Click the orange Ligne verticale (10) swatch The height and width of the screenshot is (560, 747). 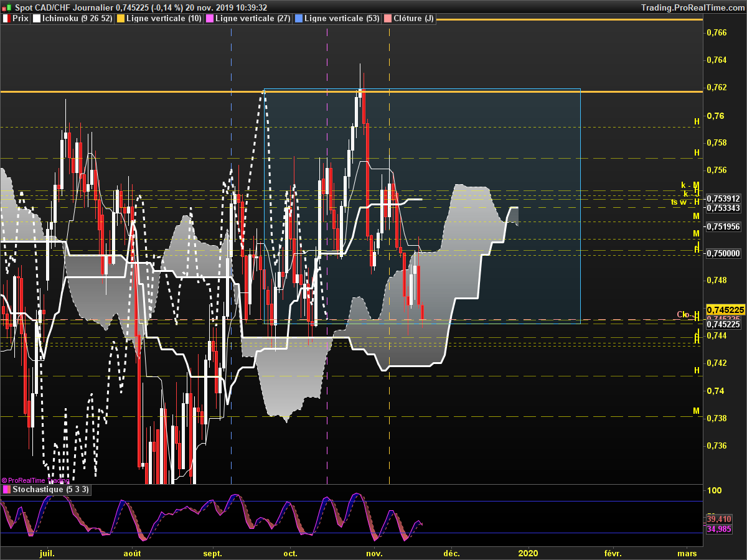coord(120,19)
